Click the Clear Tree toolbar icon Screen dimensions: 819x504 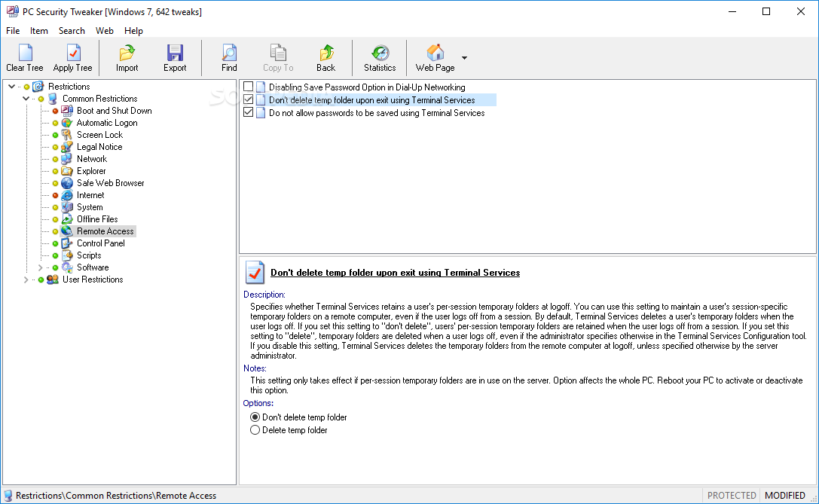click(x=25, y=53)
